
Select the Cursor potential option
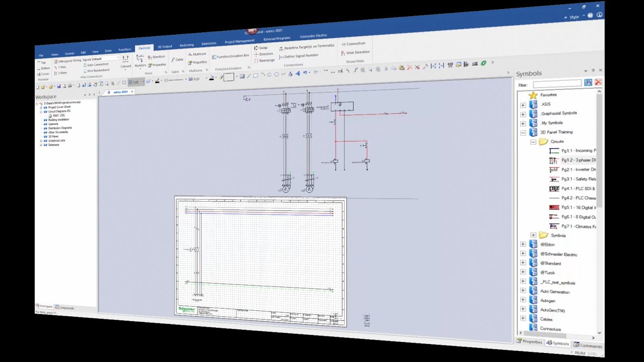[x=43, y=74]
